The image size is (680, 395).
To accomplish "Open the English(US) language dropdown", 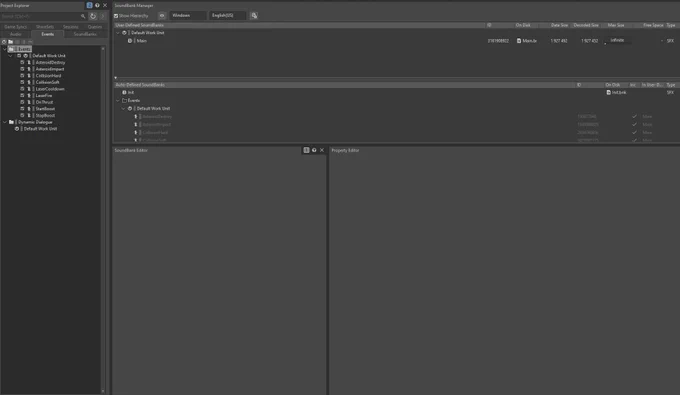I will coord(228,16).
